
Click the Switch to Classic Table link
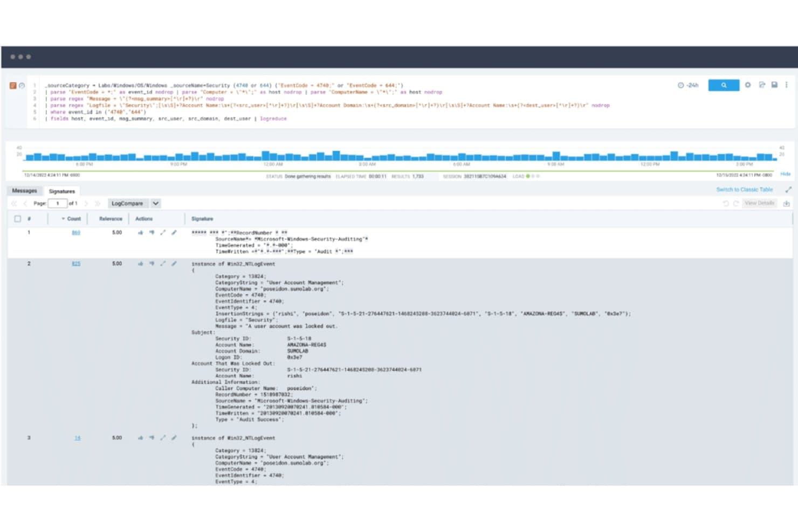click(745, 190)
